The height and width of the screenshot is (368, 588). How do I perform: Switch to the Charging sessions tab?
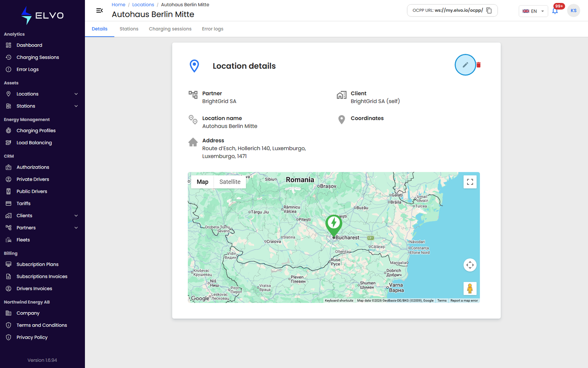[x=170, y=29]
